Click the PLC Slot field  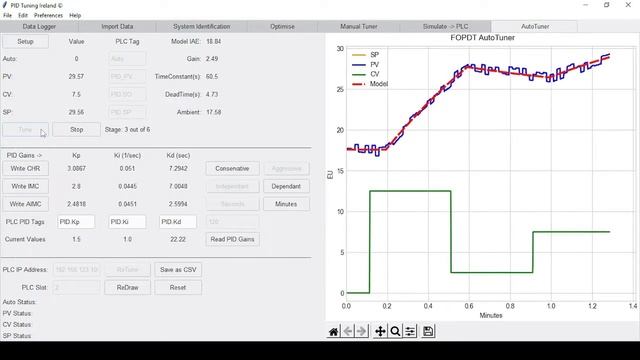point(76,288)
